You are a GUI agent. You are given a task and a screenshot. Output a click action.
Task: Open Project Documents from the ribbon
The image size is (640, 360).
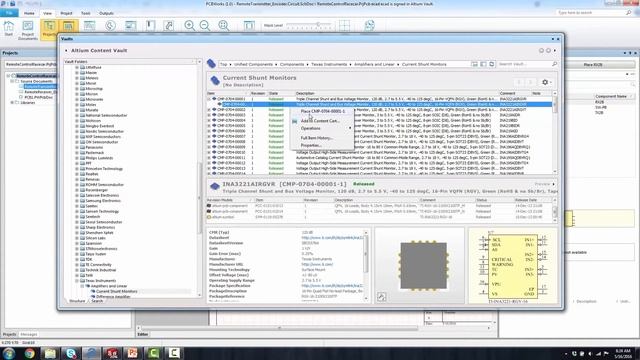pyautogui.click(x=28, y=30)
